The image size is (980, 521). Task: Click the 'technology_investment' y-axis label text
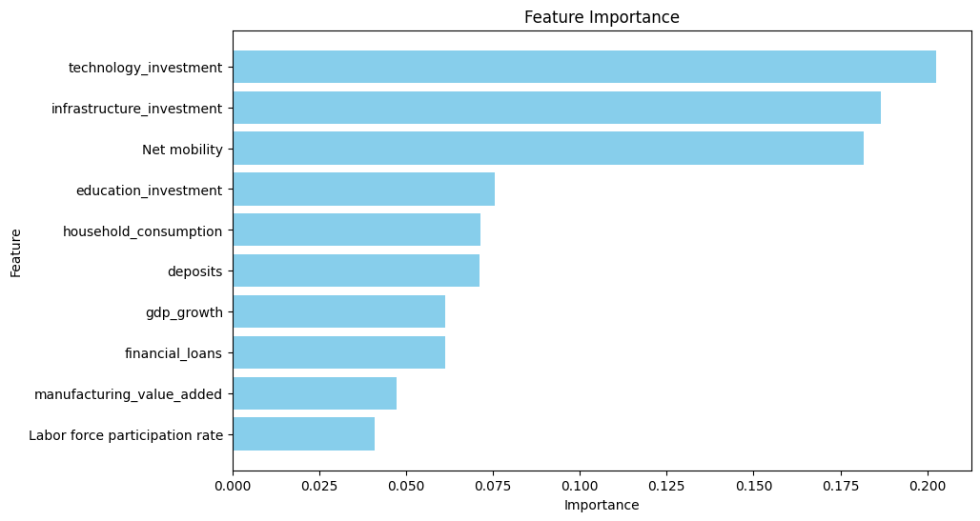(145, 68)
